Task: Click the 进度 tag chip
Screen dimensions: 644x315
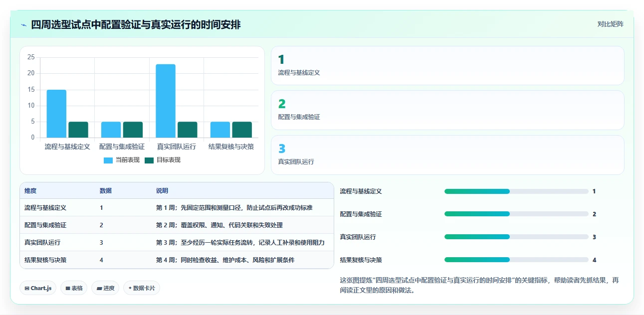Action: (105, 288)
